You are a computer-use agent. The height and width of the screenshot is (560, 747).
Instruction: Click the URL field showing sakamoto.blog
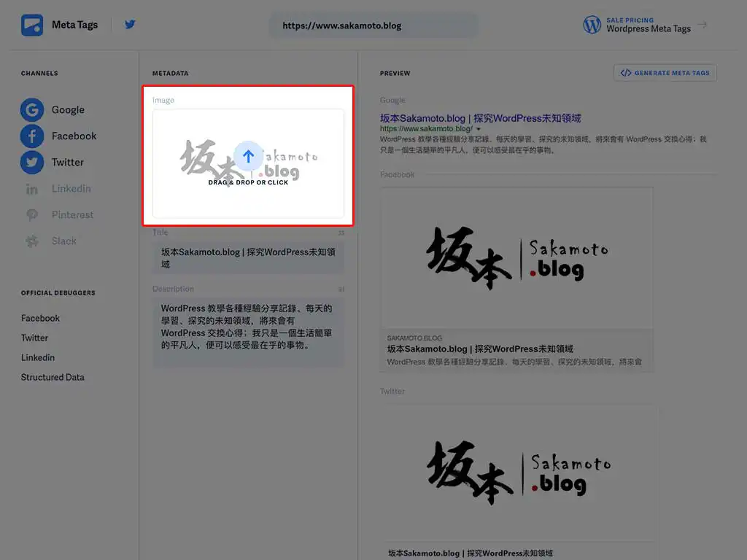pyautogui.click(x=373, y=26)
